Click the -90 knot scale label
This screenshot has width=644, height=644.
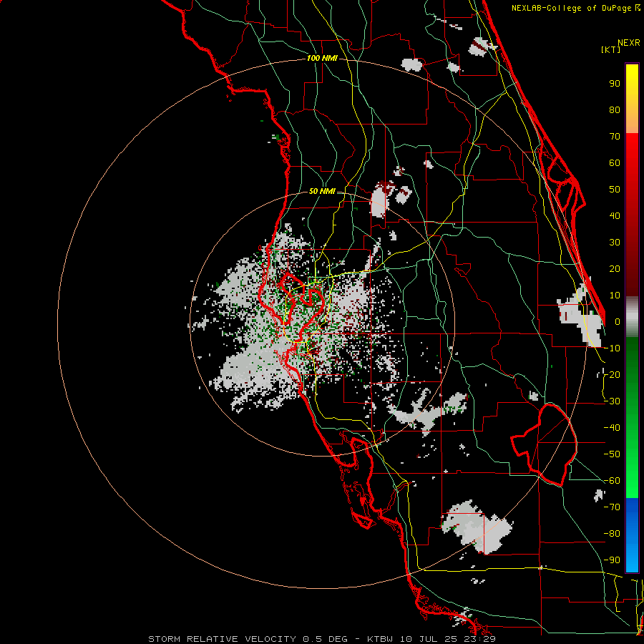(x=612, y=560)
